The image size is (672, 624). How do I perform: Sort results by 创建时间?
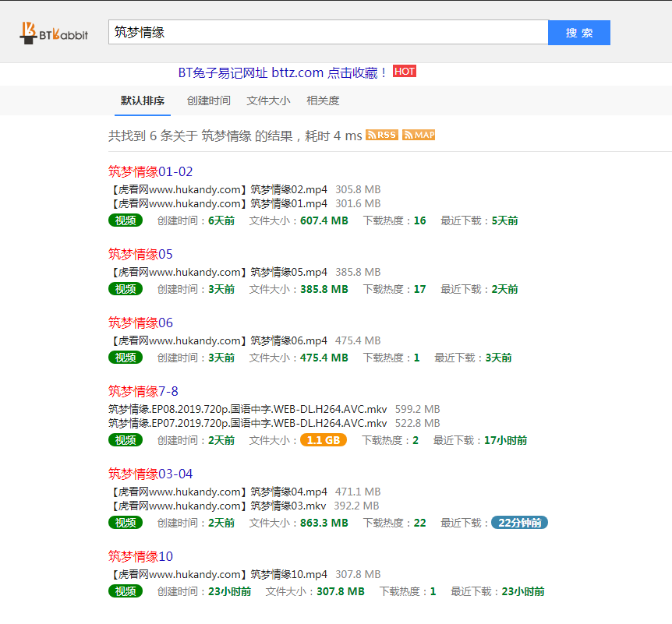point(208,100)
